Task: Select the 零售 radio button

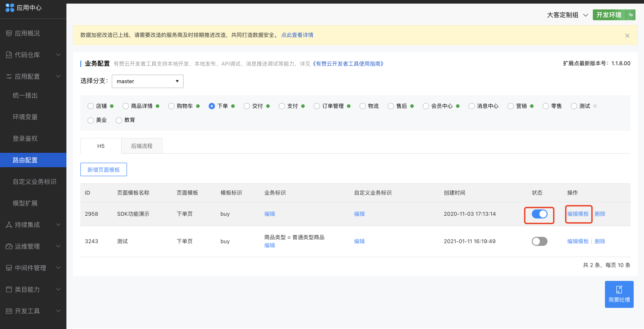Action: (x=546, y=106)
